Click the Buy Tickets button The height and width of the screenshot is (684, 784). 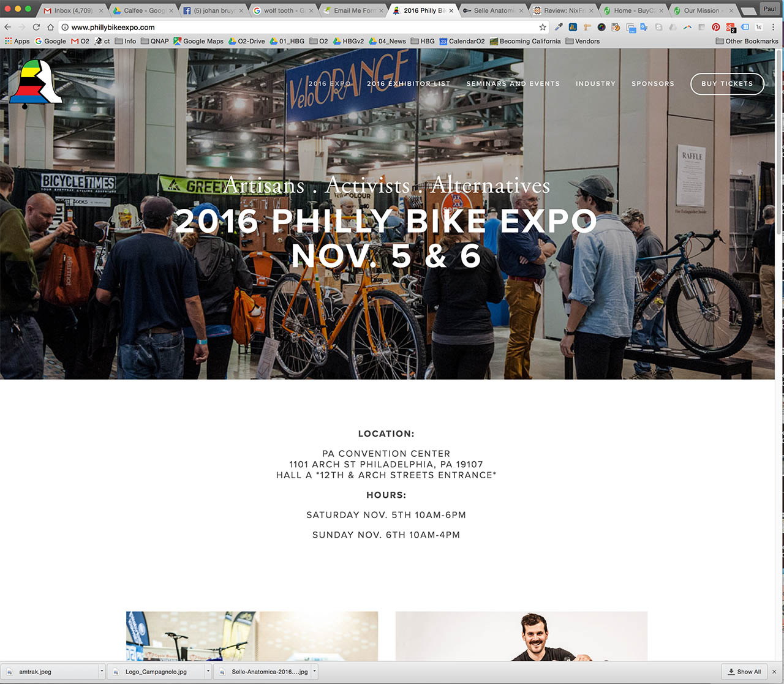[727, 84]
